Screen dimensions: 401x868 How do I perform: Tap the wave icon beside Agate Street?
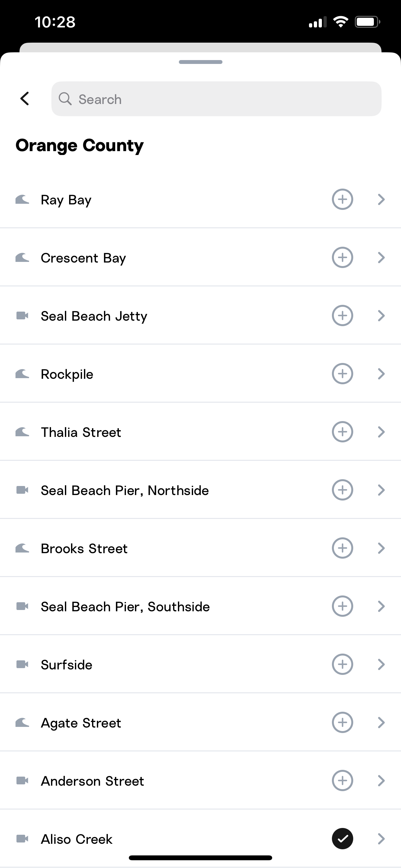click(22, 722)
